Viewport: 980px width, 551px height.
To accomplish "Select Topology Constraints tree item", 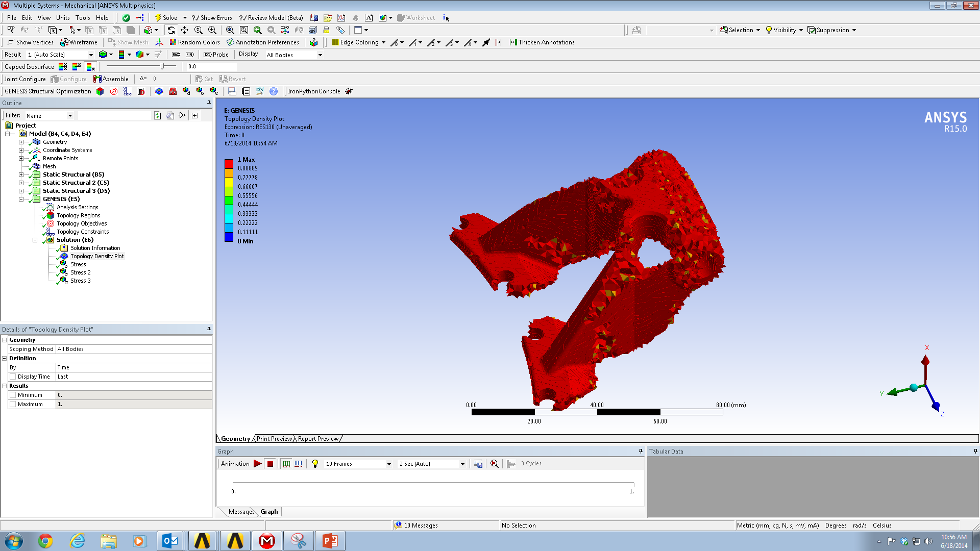I will click(x=83, y=232).
